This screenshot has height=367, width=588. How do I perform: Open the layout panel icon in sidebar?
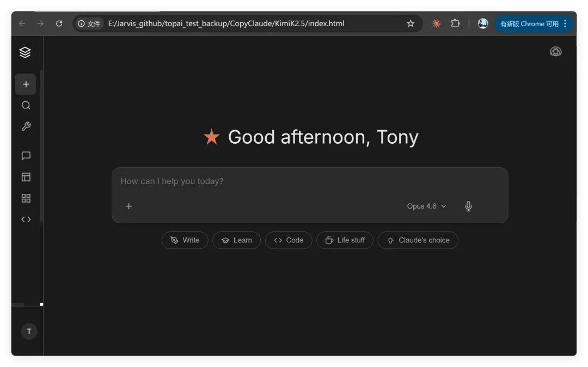pyautogui.click(x=26, y=177)
